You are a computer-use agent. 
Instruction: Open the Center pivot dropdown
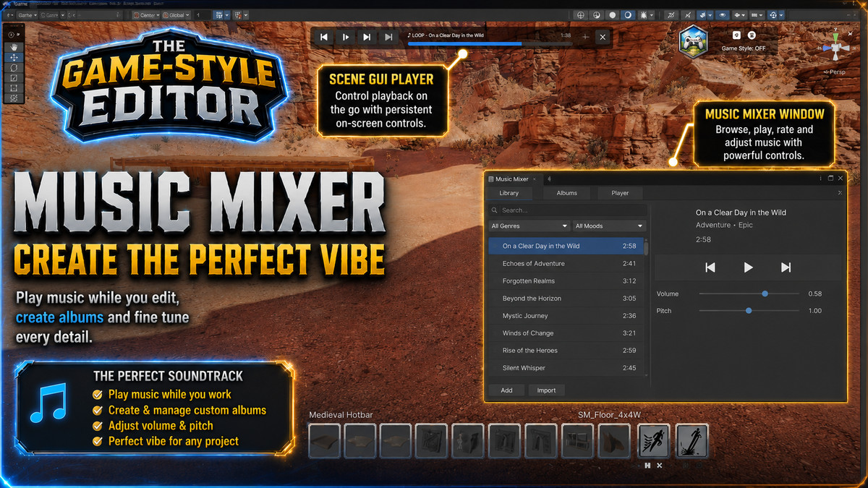pyautogui.click(x=148, y=14)
